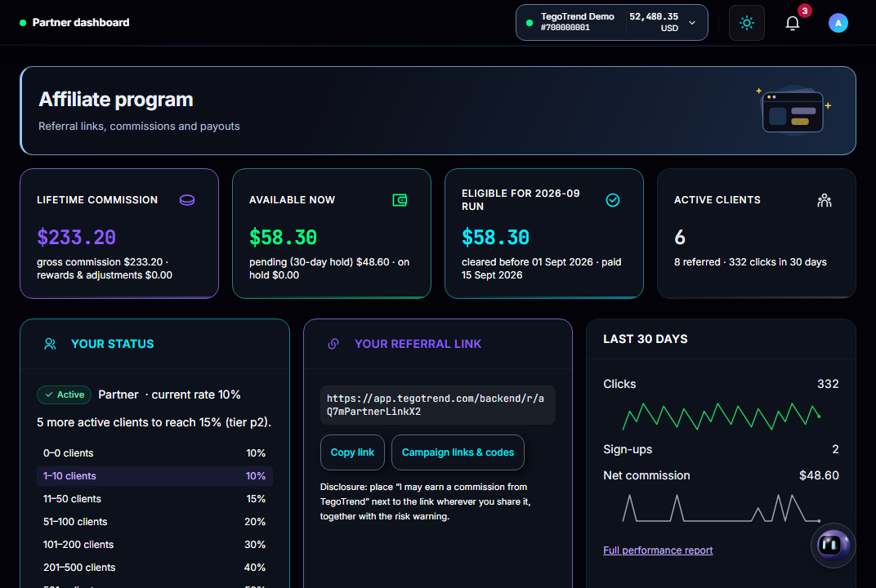Click the Net commission sparkline chart
The image size is (876, 588).
722,508
